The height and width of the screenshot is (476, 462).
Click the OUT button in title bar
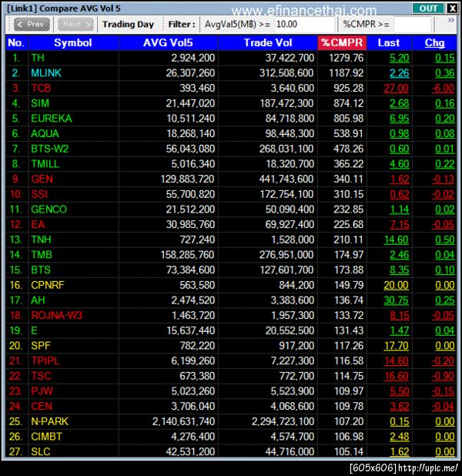pos(428,8)
